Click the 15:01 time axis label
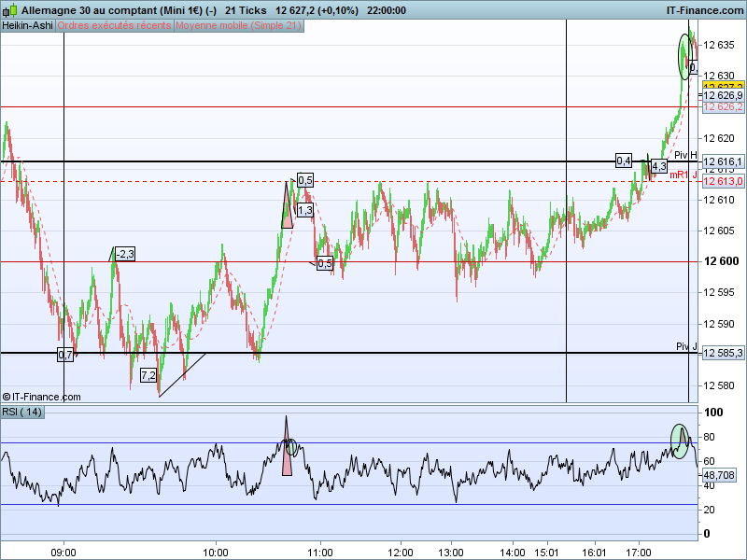Image resolution: width=747 pixels, height=560 pixels. pyautogui.click(x=546, y=553)
